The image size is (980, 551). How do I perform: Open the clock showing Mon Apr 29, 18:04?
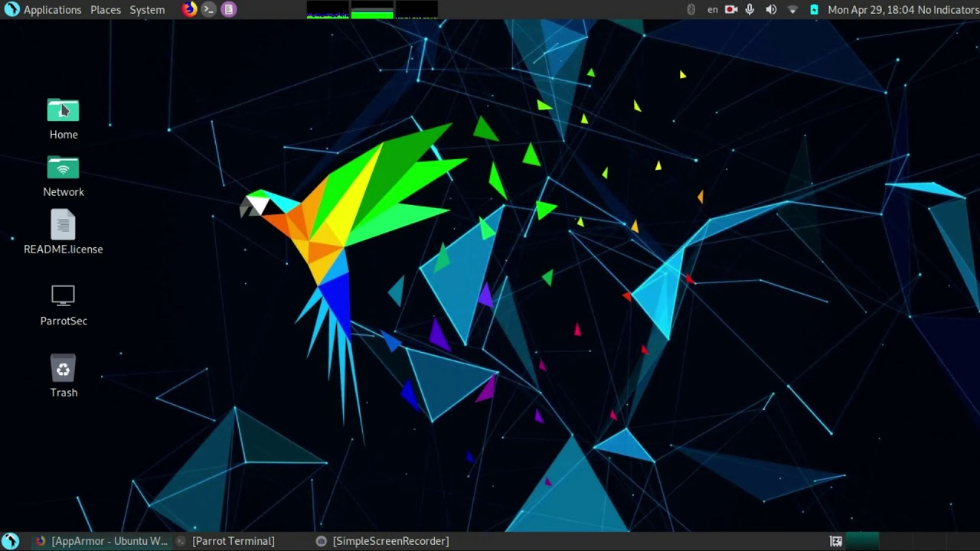[871, 10]
